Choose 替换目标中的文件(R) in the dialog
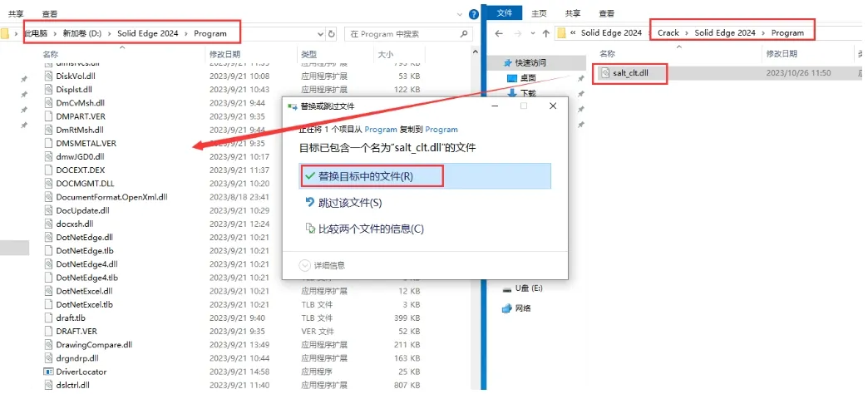 point(425,176)
